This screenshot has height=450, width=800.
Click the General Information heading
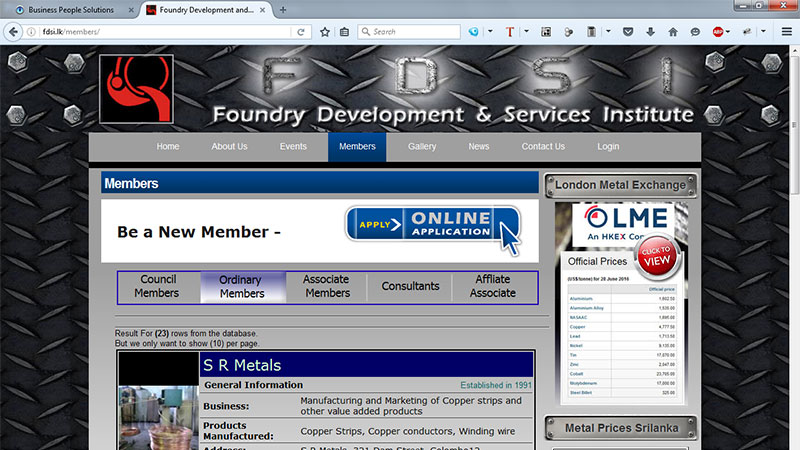pyautogui.click(x=254, y=385)
